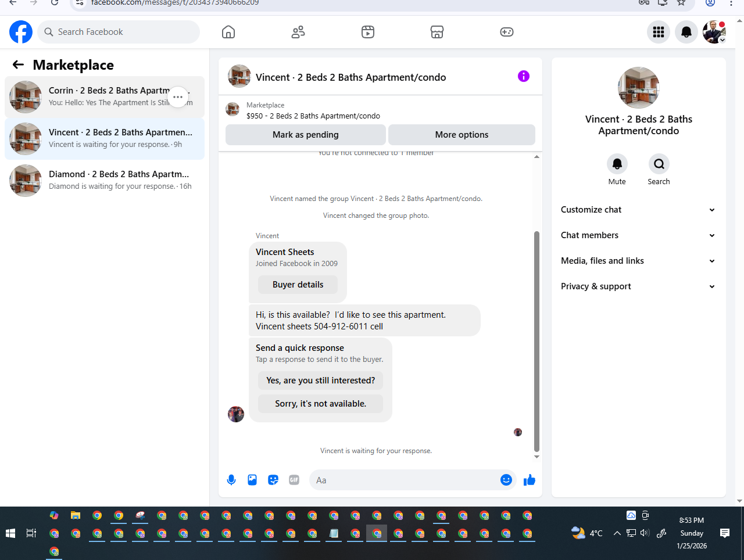
Task: Open the Windows notification center icon
Action: [725, 533]
